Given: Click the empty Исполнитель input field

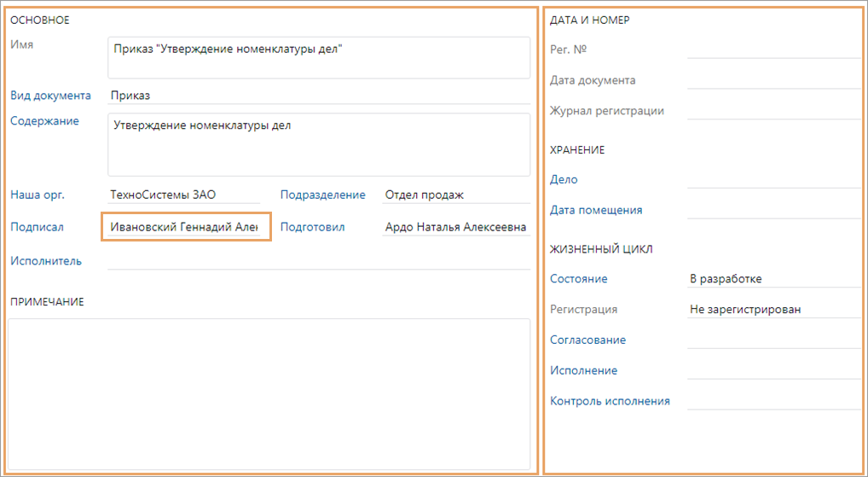Looking at the screenshot, I should pos(319,260).
